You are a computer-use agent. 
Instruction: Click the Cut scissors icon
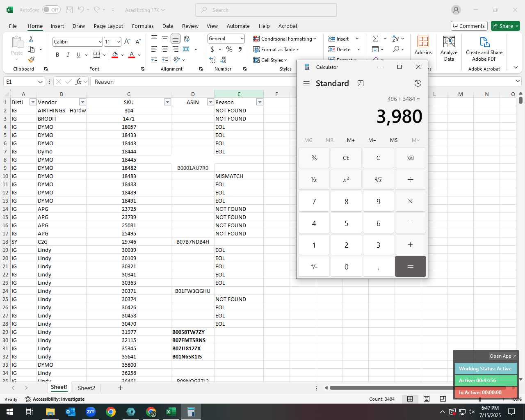click(31, 39)
